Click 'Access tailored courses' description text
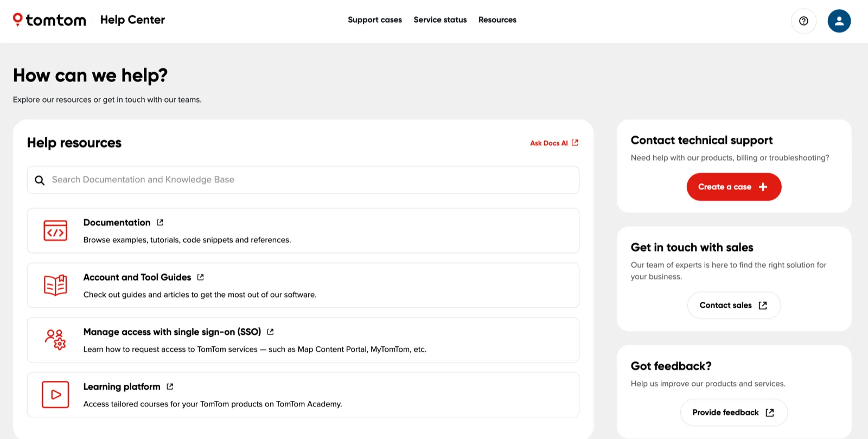Screen dimensions: 868x439 coord(213,404)
